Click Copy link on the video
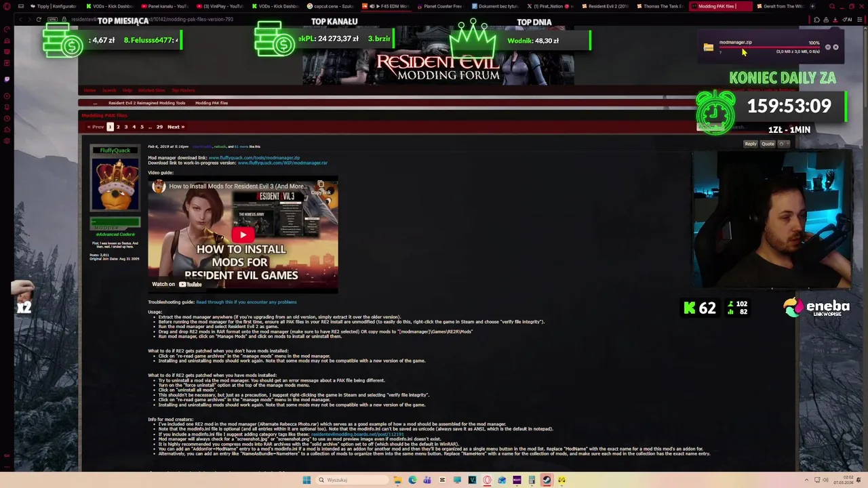Viewport: 868px width, 488px height. pos(321,188)
